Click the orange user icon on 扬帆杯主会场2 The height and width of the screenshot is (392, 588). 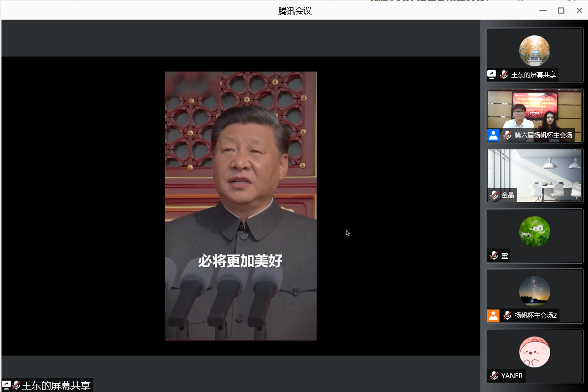493,315
